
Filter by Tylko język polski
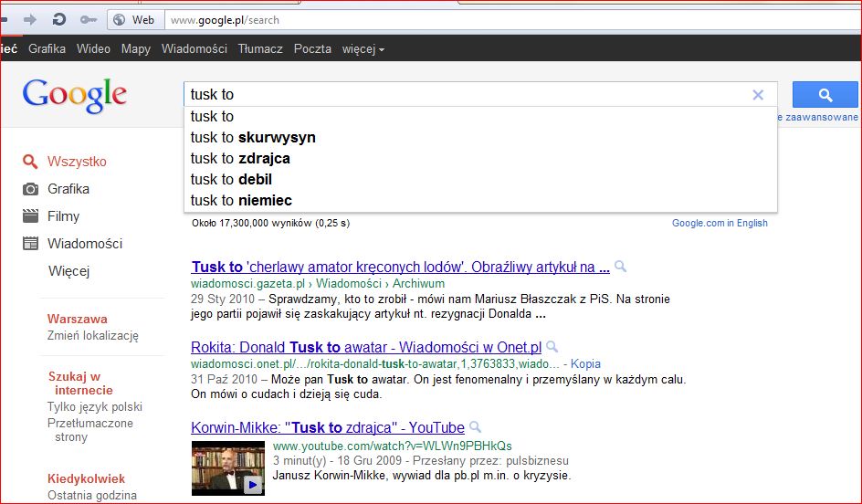95,406
